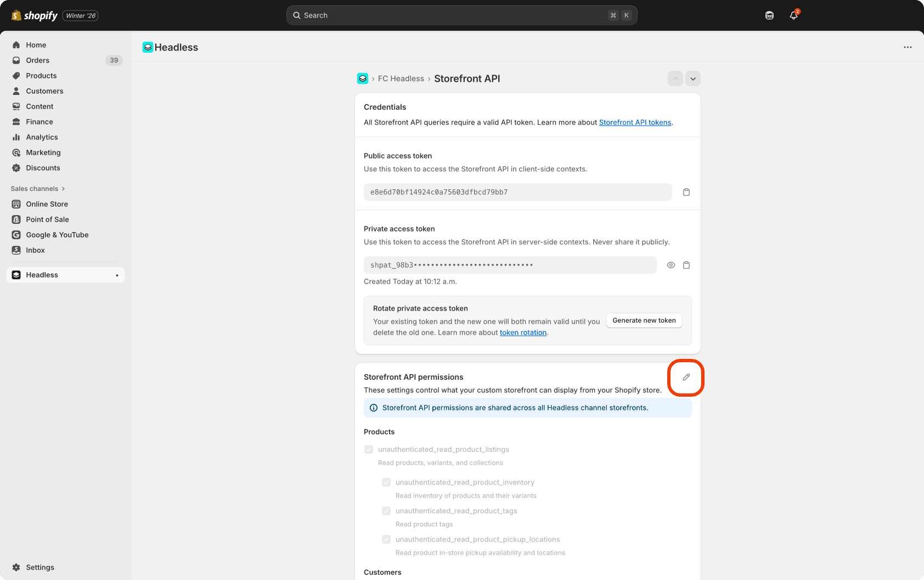Click the Point of Sale icon
Viewport: 924px width, 580px height.
tap(16, 219)
